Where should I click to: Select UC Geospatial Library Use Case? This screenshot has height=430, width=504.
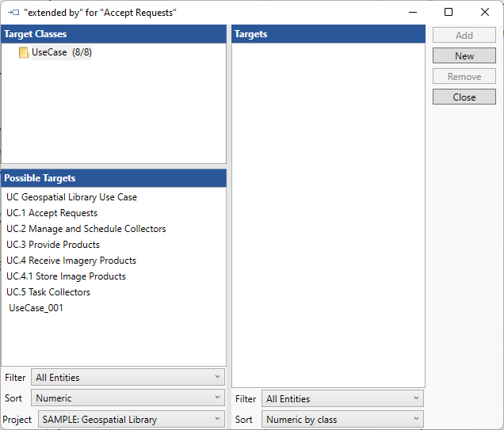71,197
